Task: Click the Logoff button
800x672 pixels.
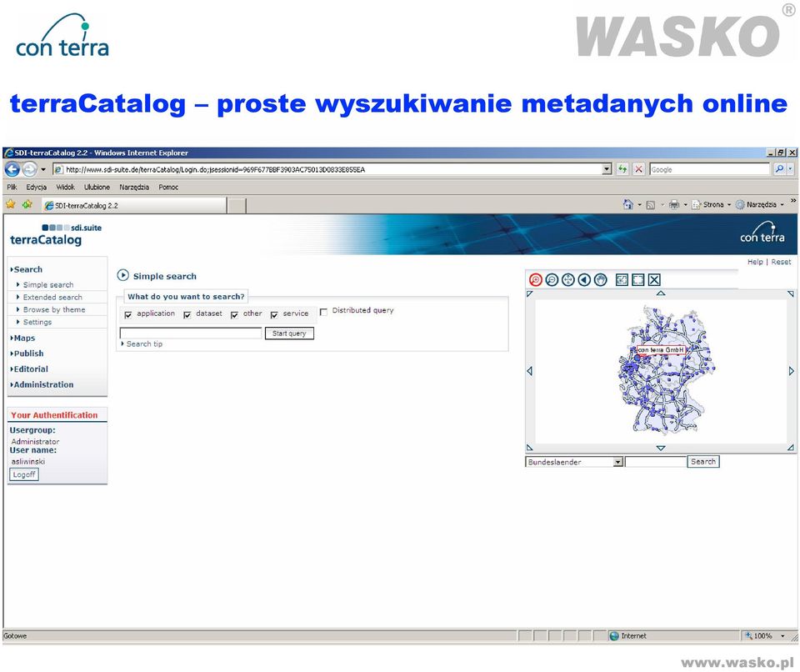Action: click(x=24, y=474)
